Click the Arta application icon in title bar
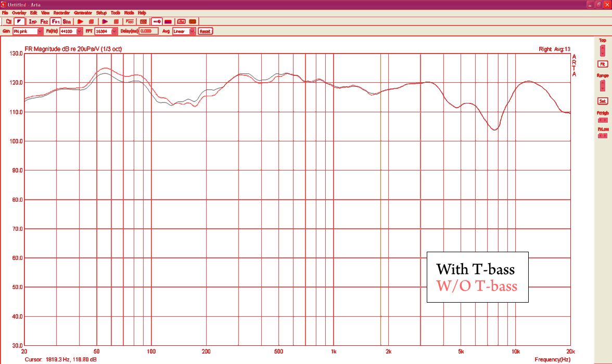 click(x=4, y=4)
